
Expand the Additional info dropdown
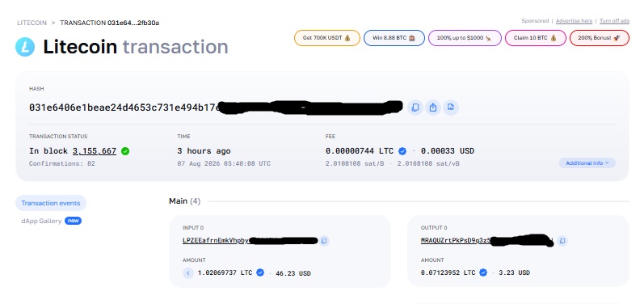coord(587,163)
